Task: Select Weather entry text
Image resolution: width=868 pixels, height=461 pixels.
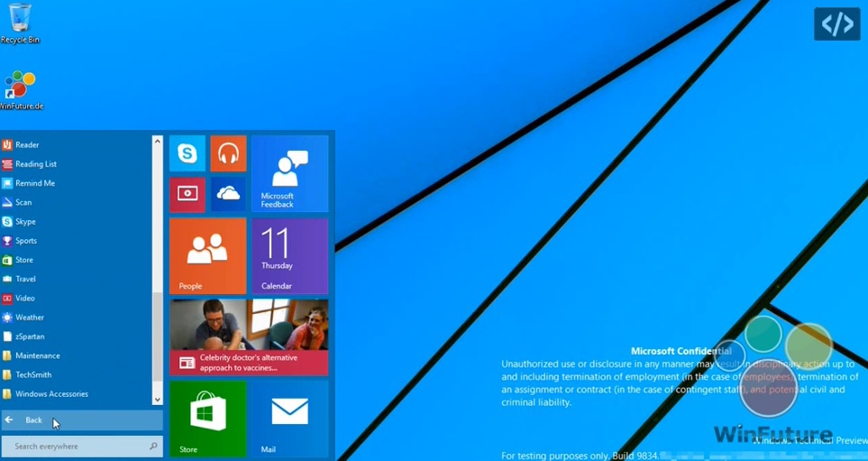Action: coord(30,318)
